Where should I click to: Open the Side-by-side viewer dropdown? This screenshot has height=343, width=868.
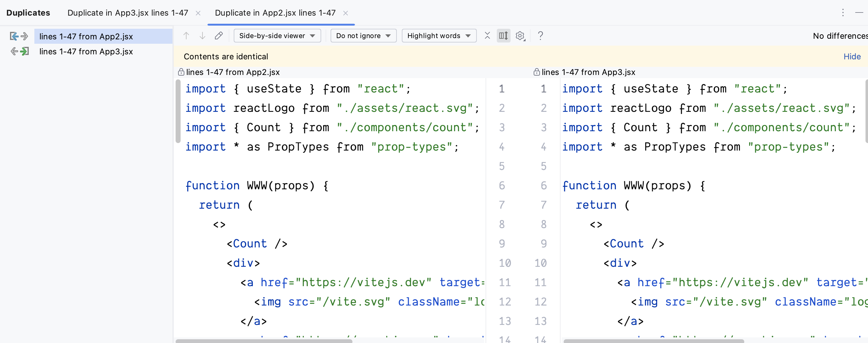[x=277, y=36]
